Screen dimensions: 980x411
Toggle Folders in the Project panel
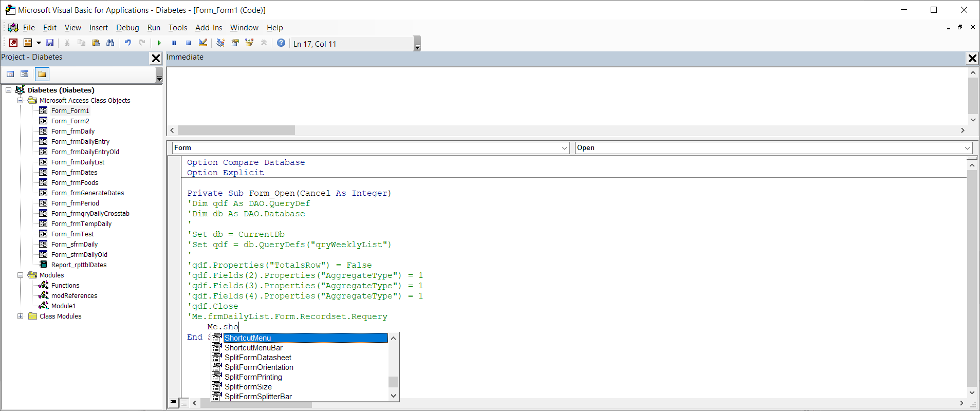[x=42, y=74]
